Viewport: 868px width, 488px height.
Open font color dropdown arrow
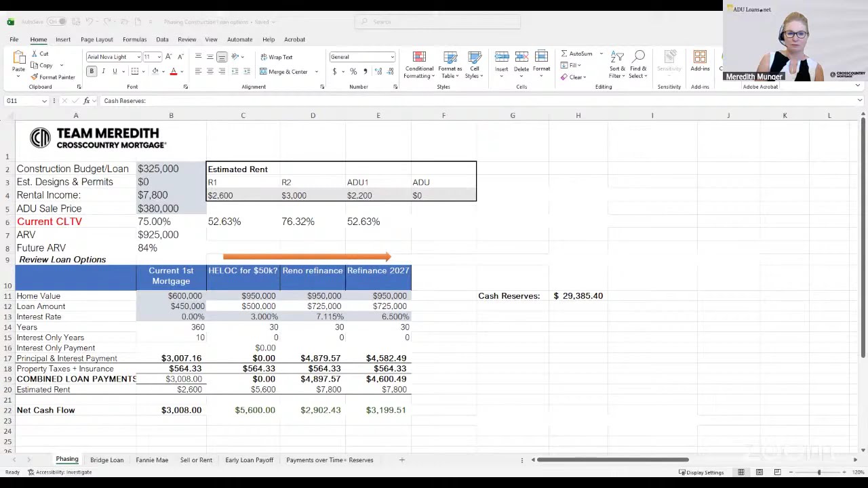(182, 71)
